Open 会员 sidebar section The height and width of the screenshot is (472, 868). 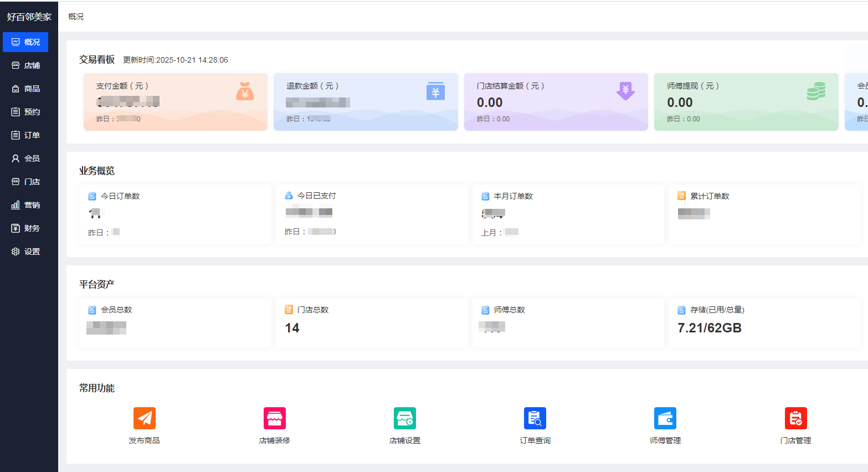[25, 158]
